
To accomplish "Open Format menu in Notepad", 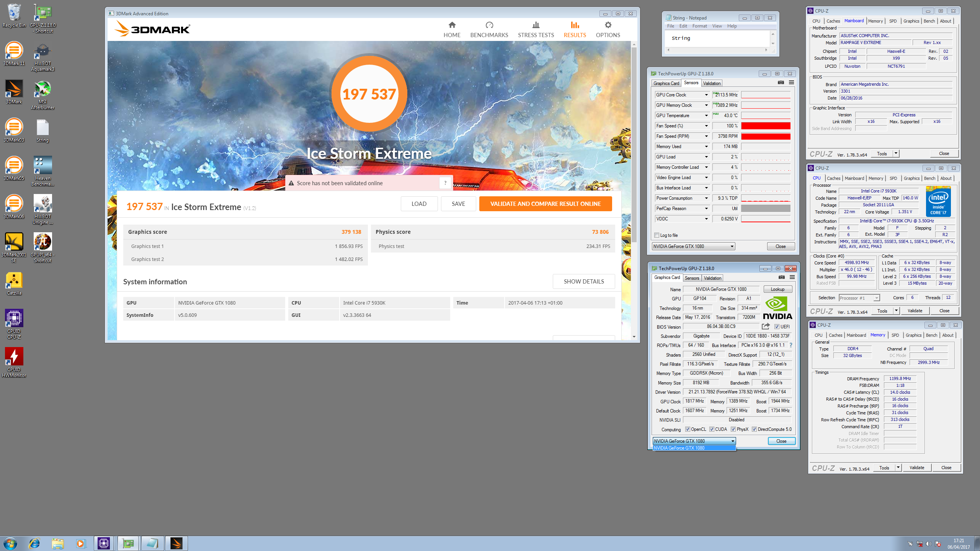I will pos(699,26).
